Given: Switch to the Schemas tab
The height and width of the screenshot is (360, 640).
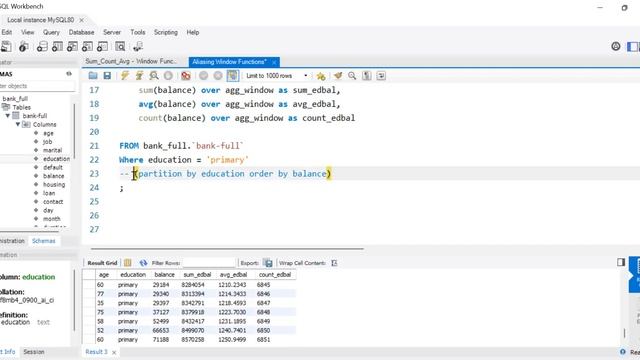Looking at the screenshot, I should pyautogui.click(x=44, y=241).
